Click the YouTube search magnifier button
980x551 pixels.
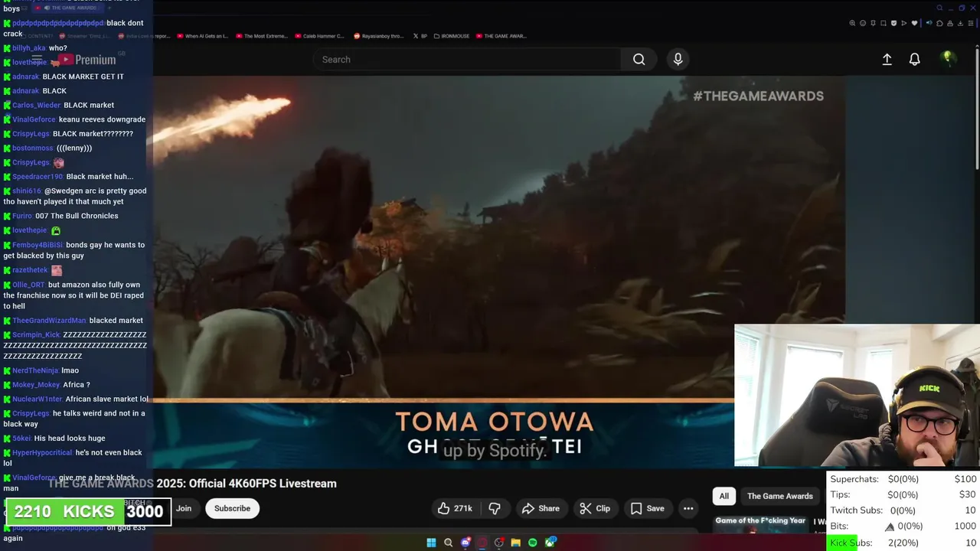[x=639, y=59]
